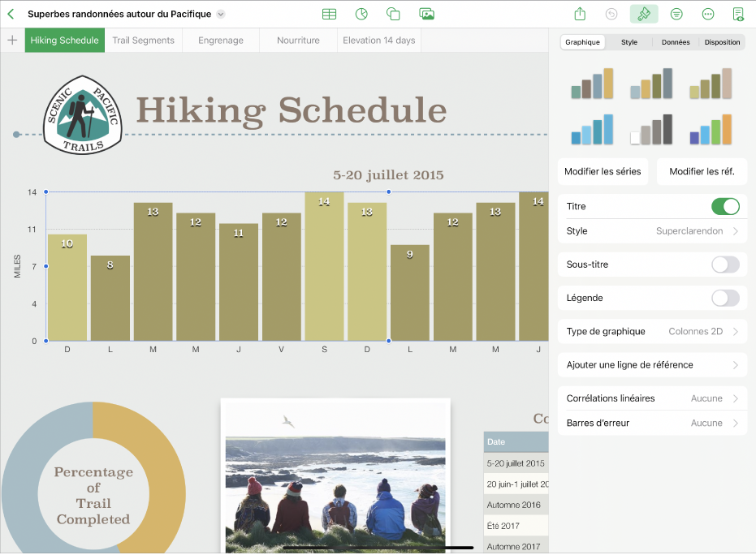This screenshot has height=555, width=756.
Task: Apply the olive-tan chart style thumbnail
Action: (711, 84)
